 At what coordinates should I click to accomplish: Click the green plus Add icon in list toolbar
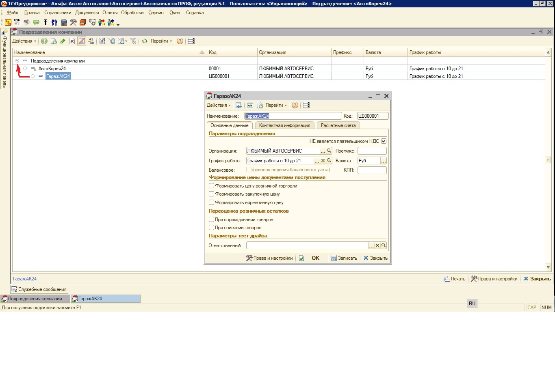[44, 41]
